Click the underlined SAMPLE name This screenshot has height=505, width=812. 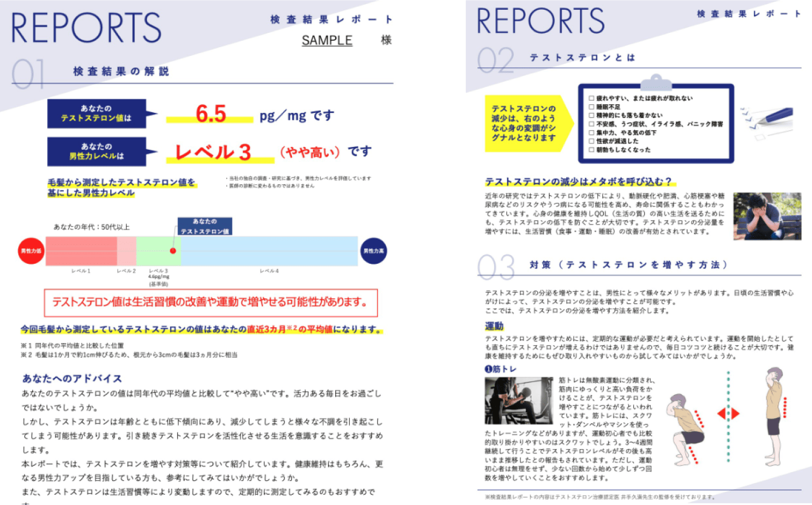click(327, 40)
